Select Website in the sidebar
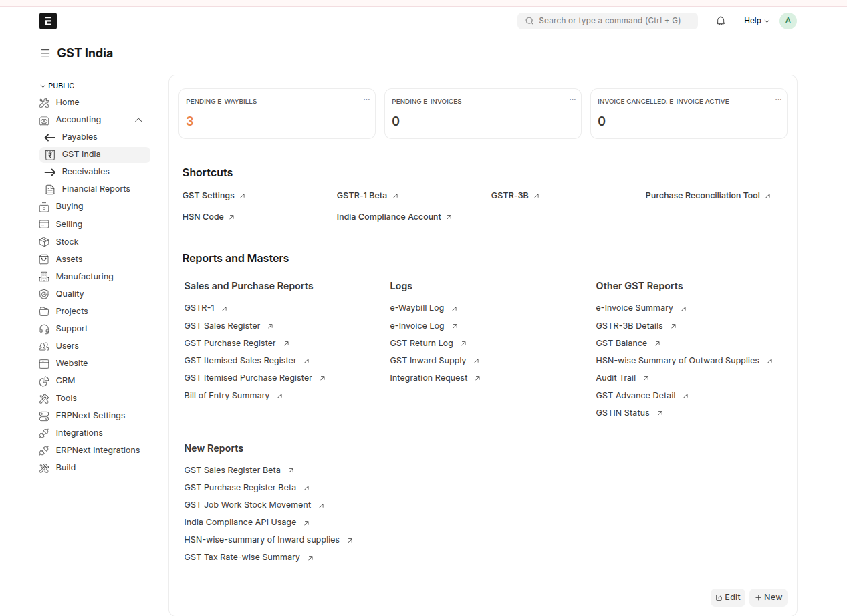 (x=72, y=363)
